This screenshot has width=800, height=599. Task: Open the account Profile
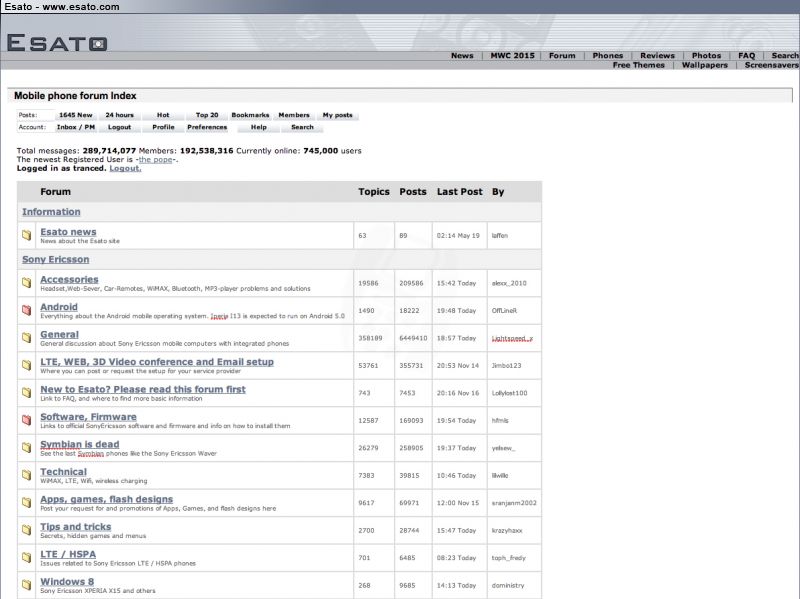tap(163, 128)
